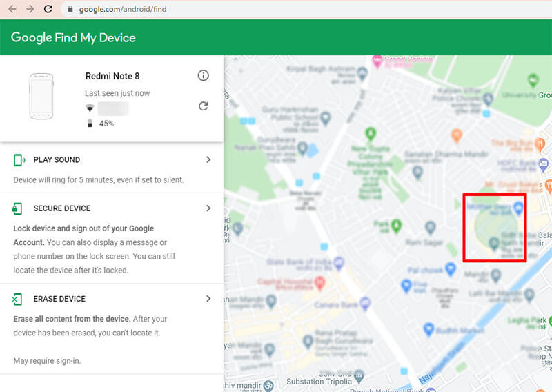Click the Sanatan Dharma Mandir map pin
The height and width of the screenshot is (392, 552).
(417, 172)
